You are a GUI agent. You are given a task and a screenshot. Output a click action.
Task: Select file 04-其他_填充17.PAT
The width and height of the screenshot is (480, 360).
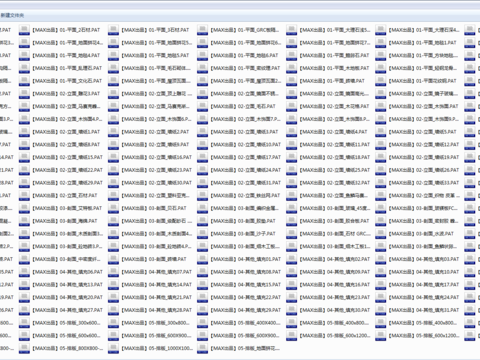coord(424,285)
